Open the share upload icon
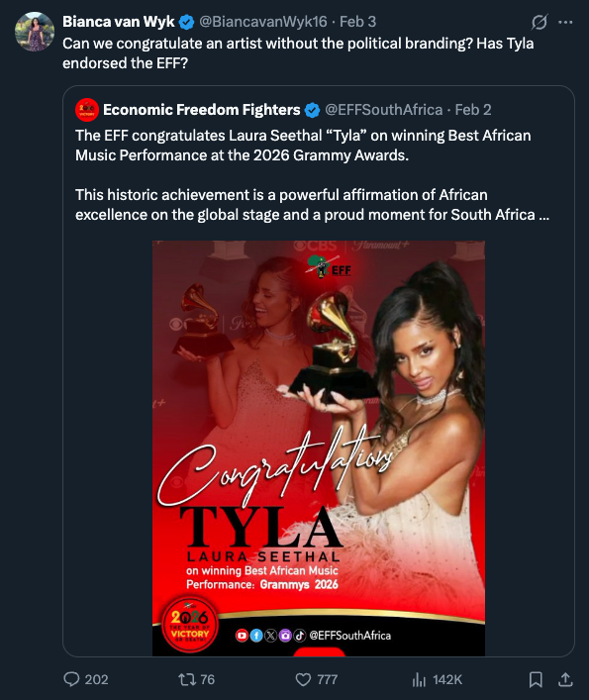The height and width of the screenshot is (700, 589). 565,679
